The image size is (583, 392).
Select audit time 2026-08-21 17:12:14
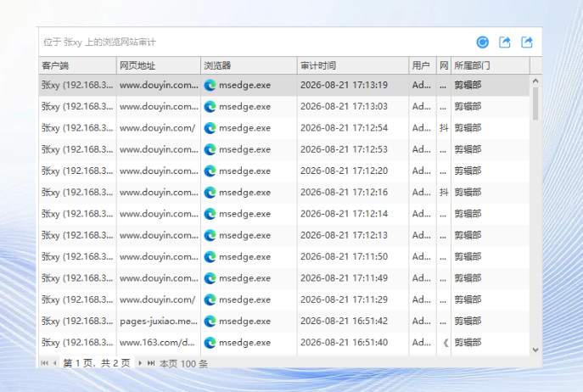[344, 214]
